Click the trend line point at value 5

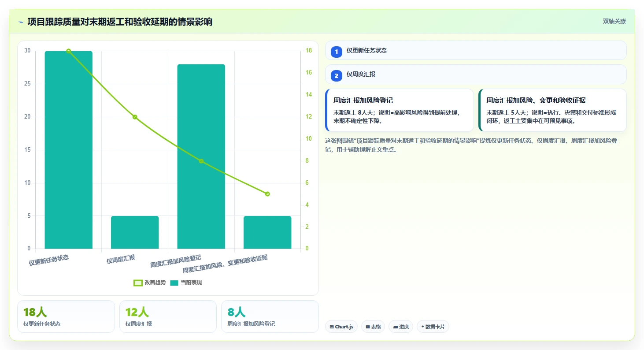[267, 194]
